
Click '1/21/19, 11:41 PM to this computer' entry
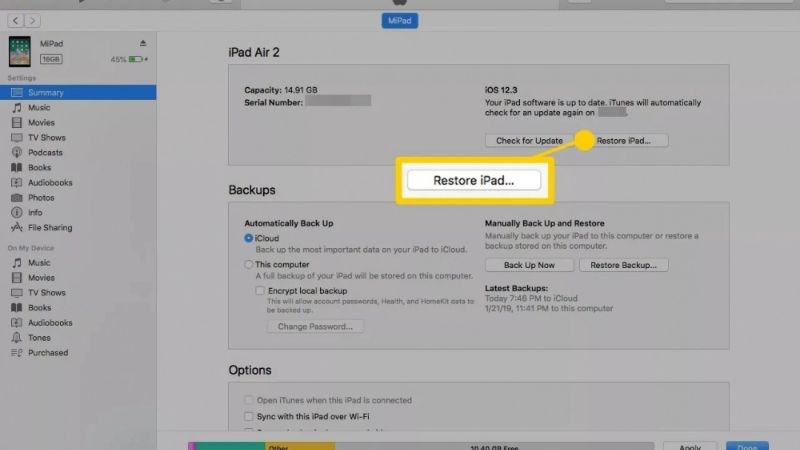549,308
